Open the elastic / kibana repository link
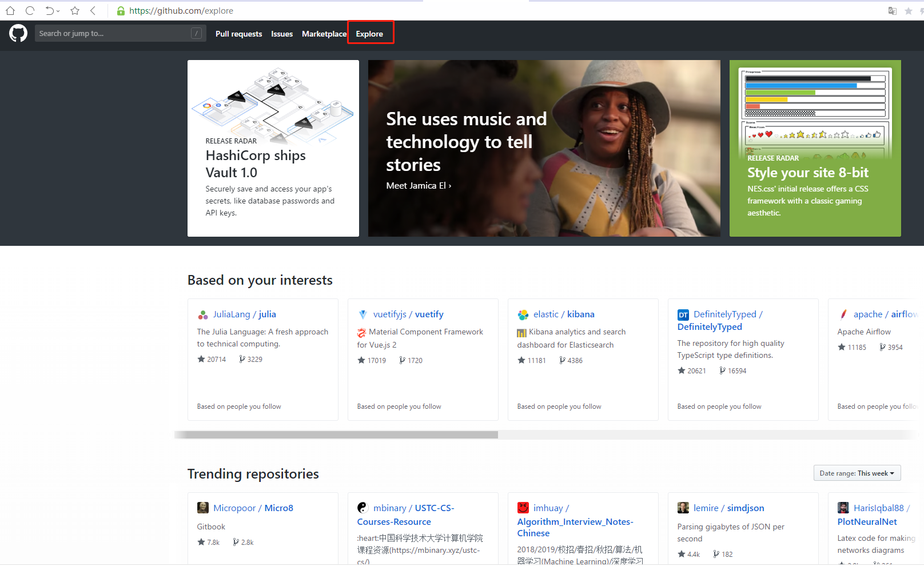This screenshot has height=570, width=924. 564,314
